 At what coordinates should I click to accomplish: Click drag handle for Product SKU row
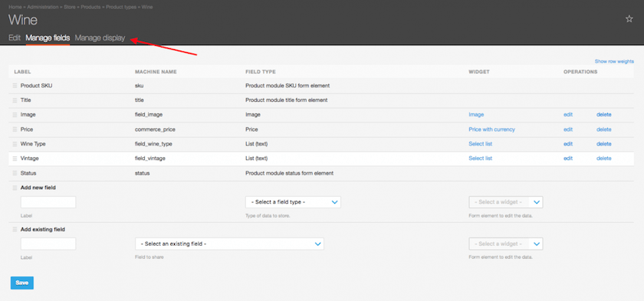pos(15,86)
